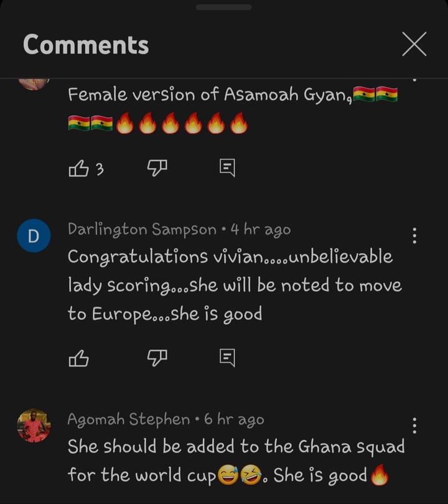
Task: Reply to the Asamoah Gyan comment
Action: click(227, 168)
